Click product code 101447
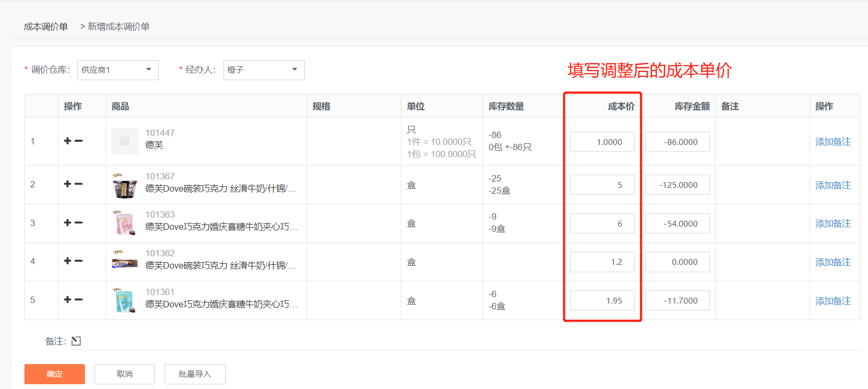Screen dimensions: 868x389 (160, 133)
